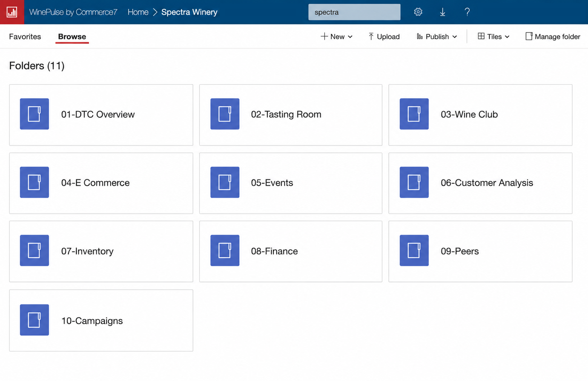Open the 06-Customer Analysis folder name
This screenshot has height=381, width=588.
487,183
